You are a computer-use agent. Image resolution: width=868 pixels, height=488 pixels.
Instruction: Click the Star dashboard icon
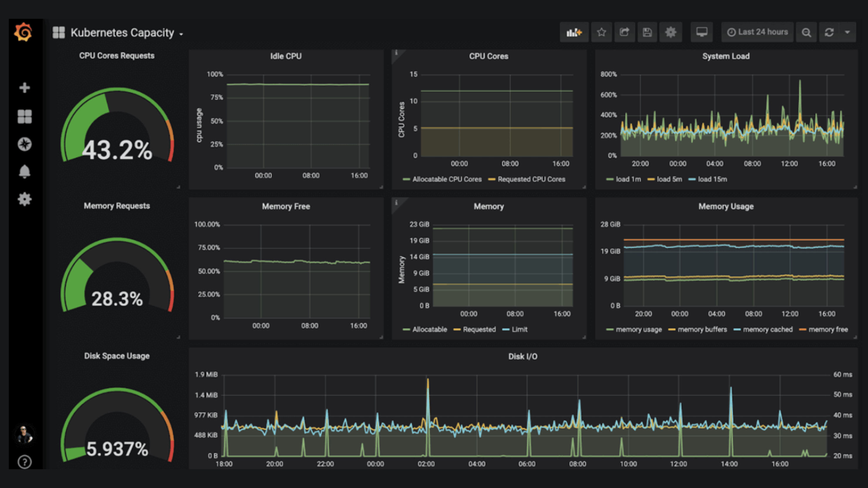tap(600, 32)
